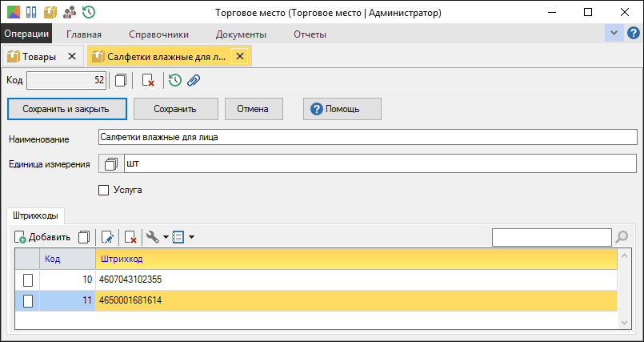Click the attachment paperclip icon
The height and width of the screenshot is (342, 644).
pos(194,81)
